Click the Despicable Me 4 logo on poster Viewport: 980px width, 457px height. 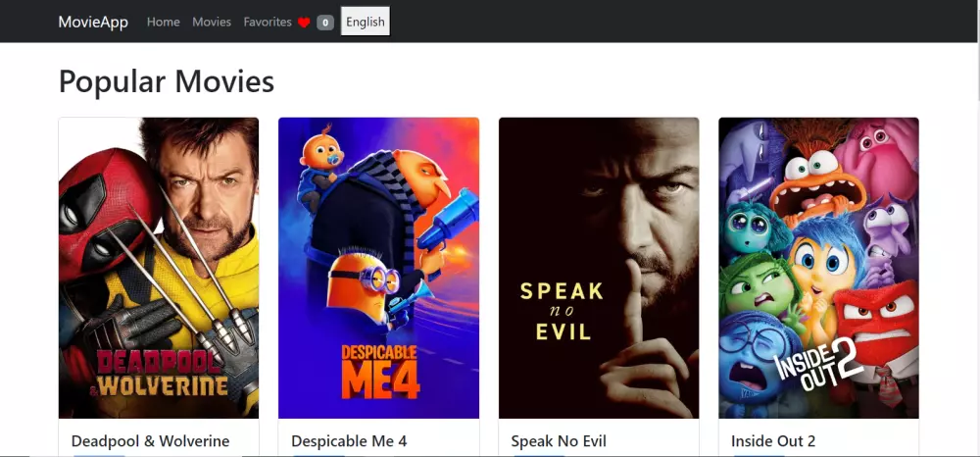[380, 371]
